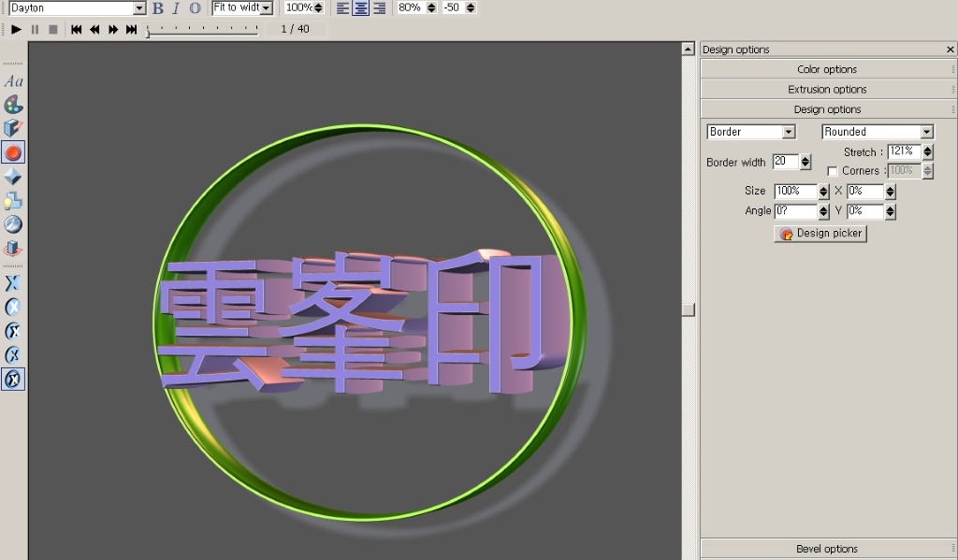
Task: Jump to the last animation frame
Action: pyautogui.click(x=131, y=29)
